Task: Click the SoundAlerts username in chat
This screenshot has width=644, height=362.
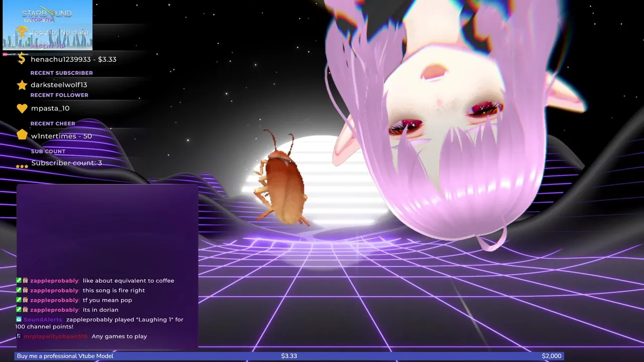Action: [43, 320]
